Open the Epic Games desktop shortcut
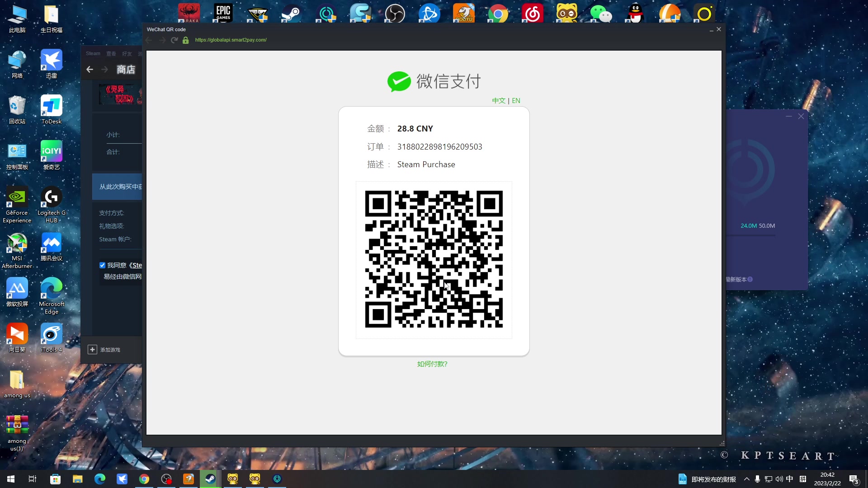Screen dimensions: 868x488 click(223, 13)
